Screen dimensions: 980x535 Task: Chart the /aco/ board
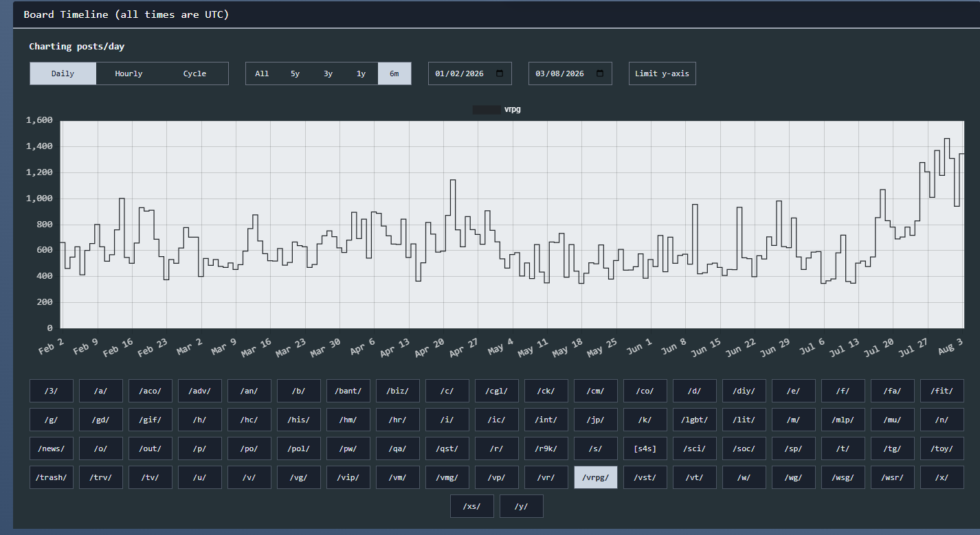tap(151, 391)
